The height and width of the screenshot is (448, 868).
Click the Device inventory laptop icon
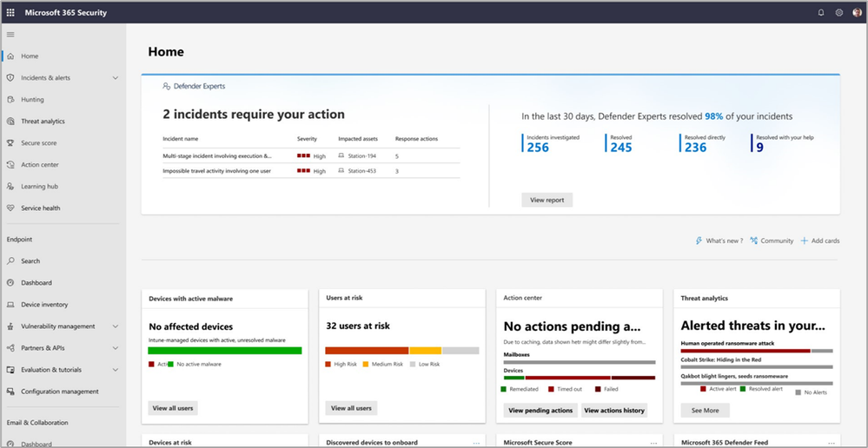[10, 304]
